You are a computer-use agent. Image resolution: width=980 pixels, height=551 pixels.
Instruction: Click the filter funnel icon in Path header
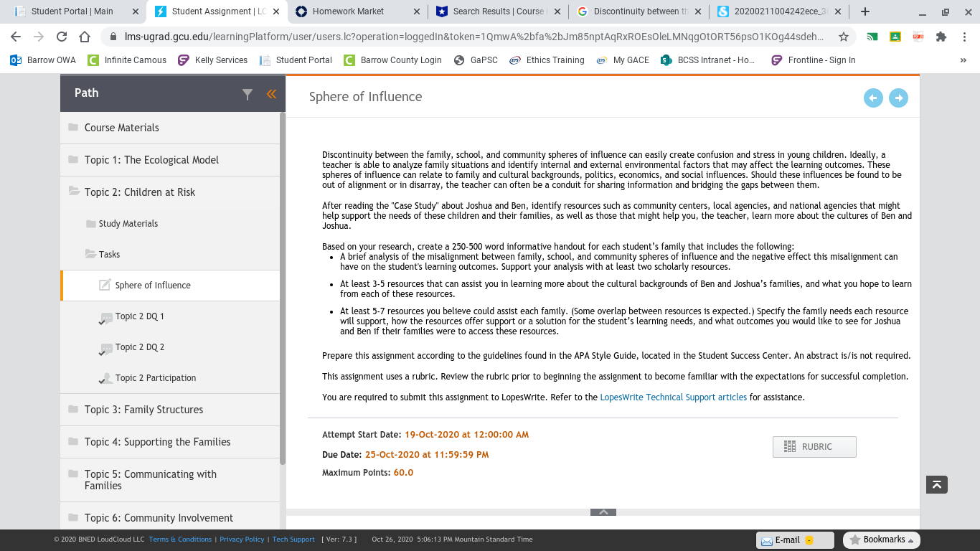click(x=248, y=94)
